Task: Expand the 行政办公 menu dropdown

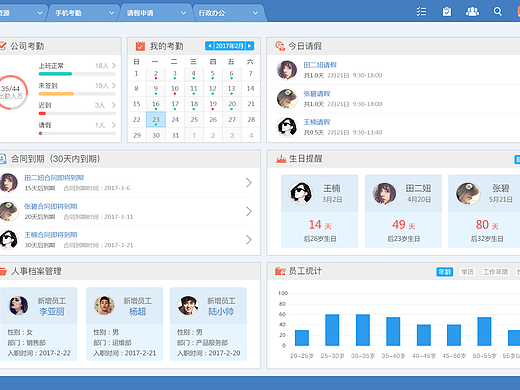Action: (x=255, y=13)
